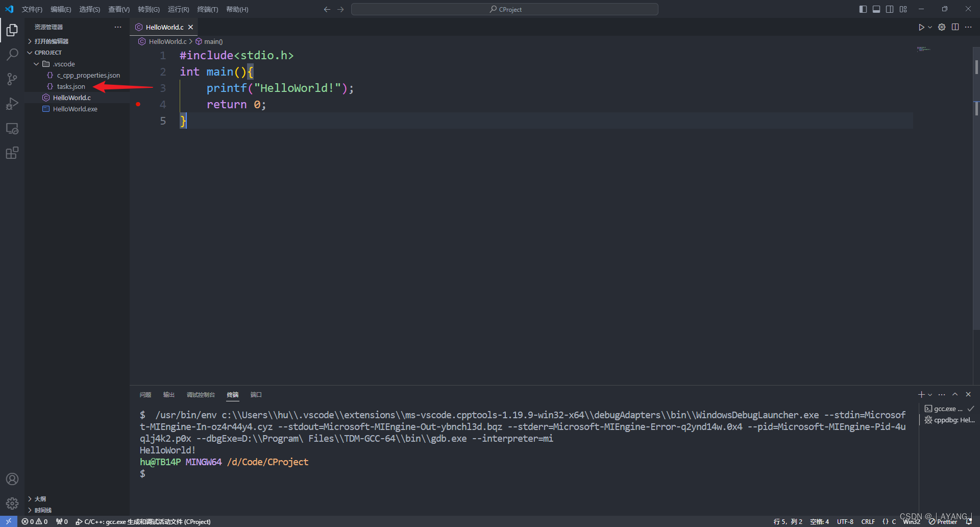Open Explorer views and more actions
The width and height of the screenshot is (980, 527).
tap(118, 27)
